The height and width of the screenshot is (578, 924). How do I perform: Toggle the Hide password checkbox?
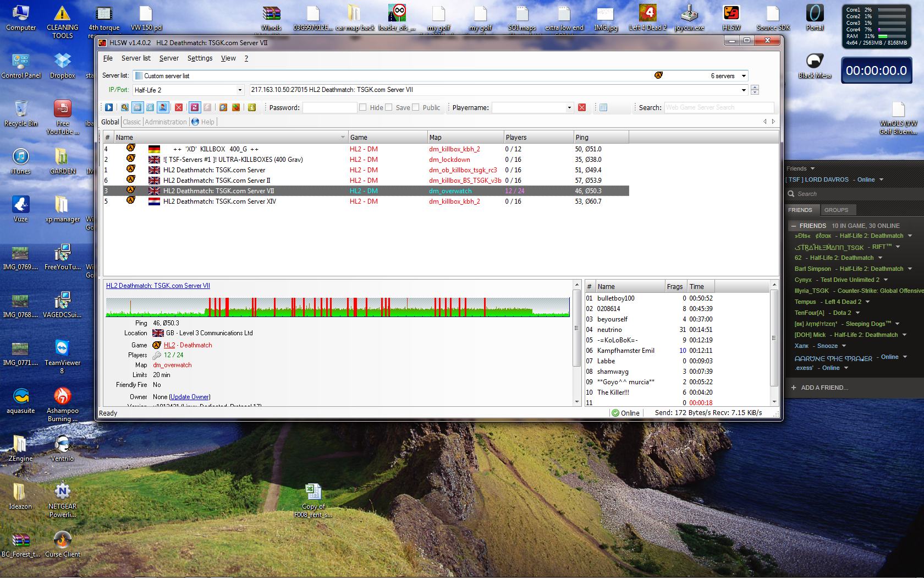coord(363,108)
